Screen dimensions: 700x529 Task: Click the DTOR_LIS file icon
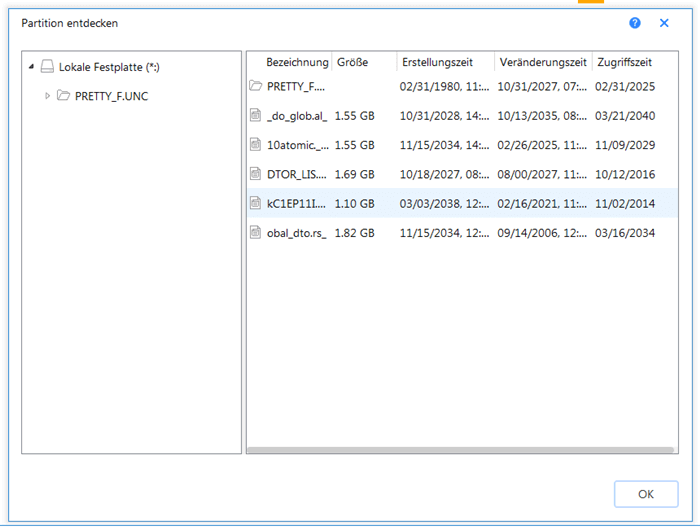pyautogui.click(x=256, y=174)
